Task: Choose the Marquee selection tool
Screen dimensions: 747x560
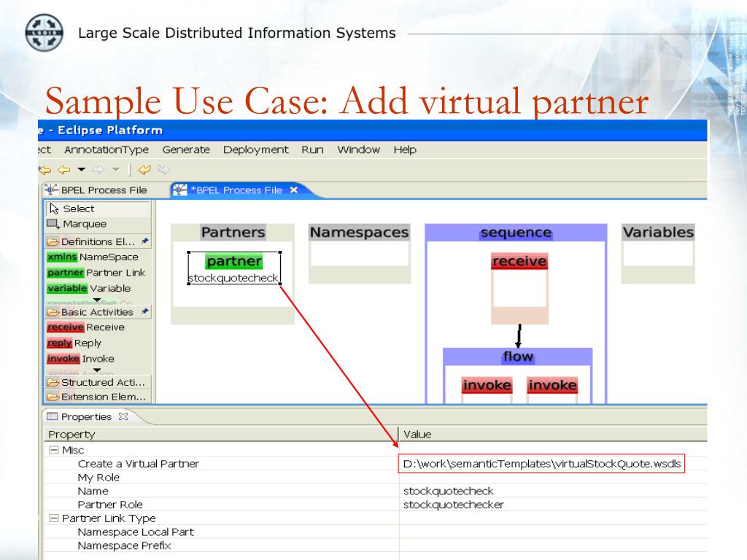Action: (x=77, y=224)
